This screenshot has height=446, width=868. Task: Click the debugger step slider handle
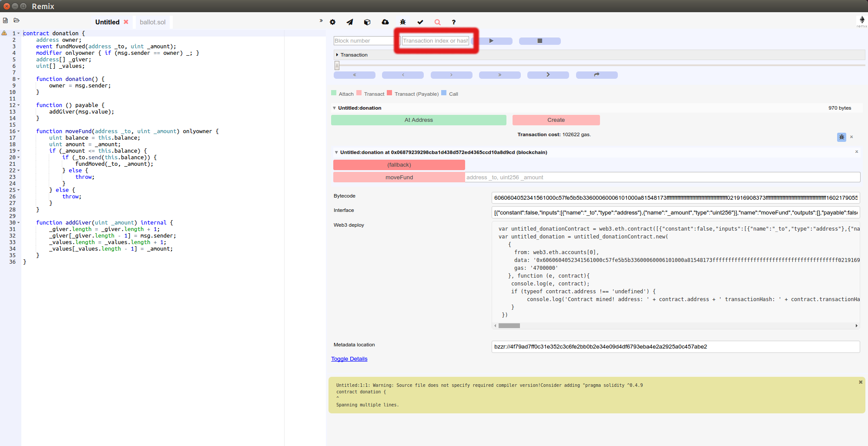pos(337,65)
